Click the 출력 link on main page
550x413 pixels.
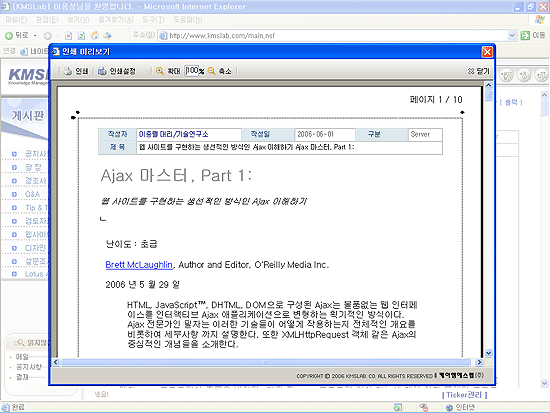click(x=511, y=102)
